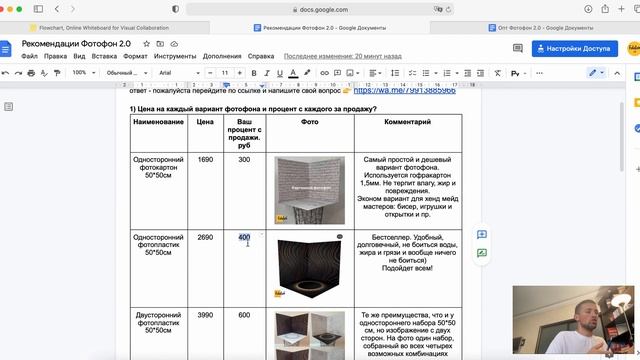This screenshot has height=360, width=640.
Task: Show more toolbar options
Action: coord(540,73)
